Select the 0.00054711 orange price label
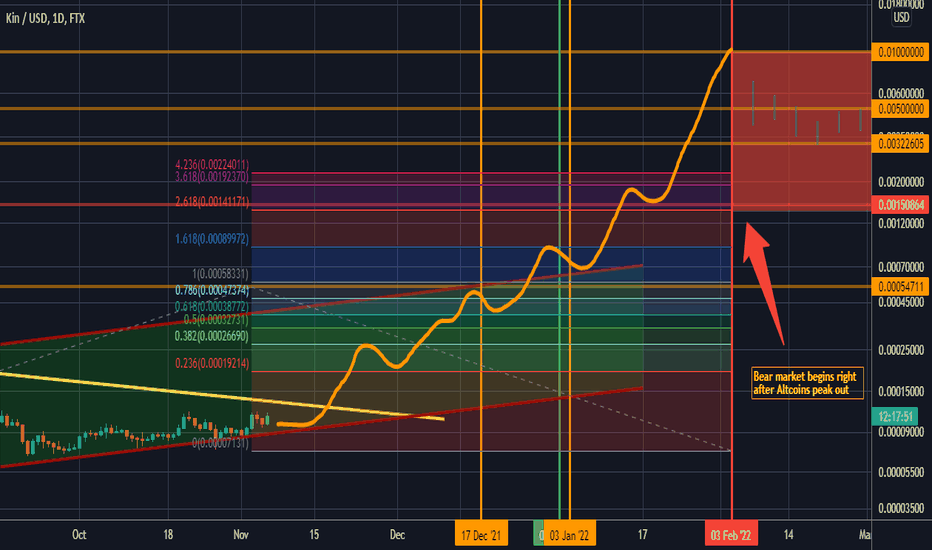This screenshot has width=932, height=550. pos(900,287)
